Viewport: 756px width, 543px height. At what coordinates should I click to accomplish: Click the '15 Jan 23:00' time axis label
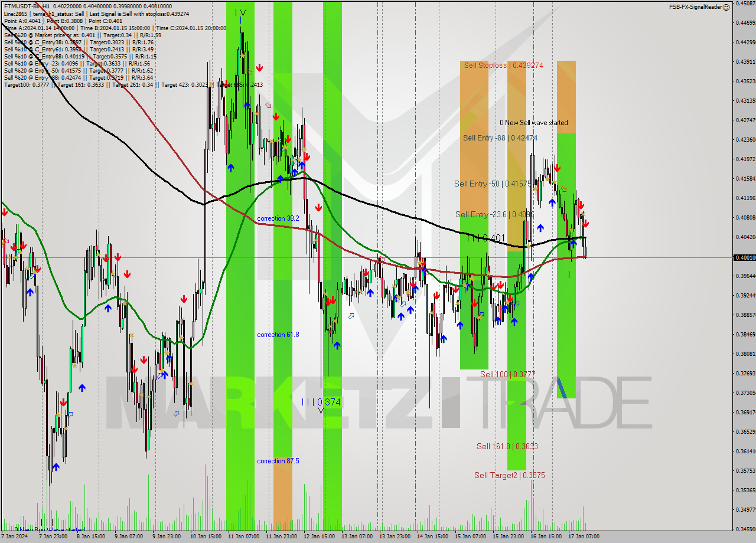(508, 537)
